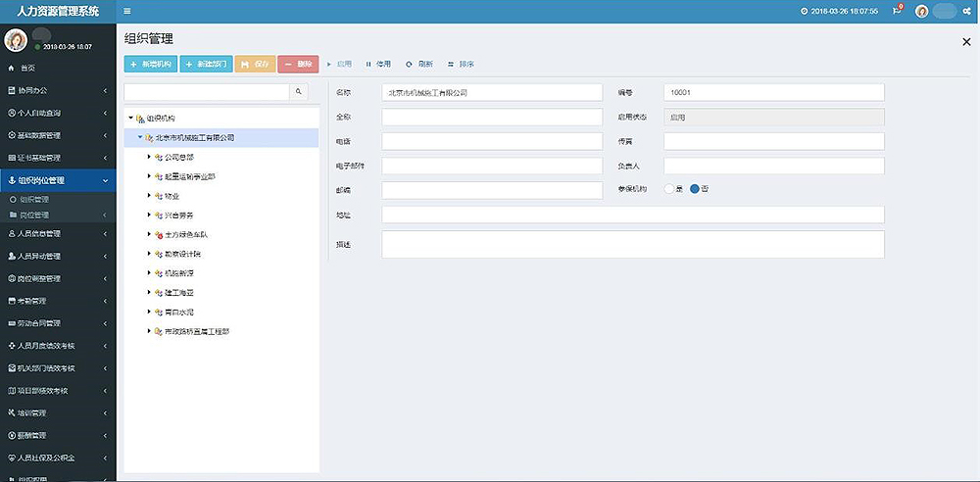Close the 组织管理 panel with the X
The width and height of the screenshot is (980, 482).
(966, 41)
